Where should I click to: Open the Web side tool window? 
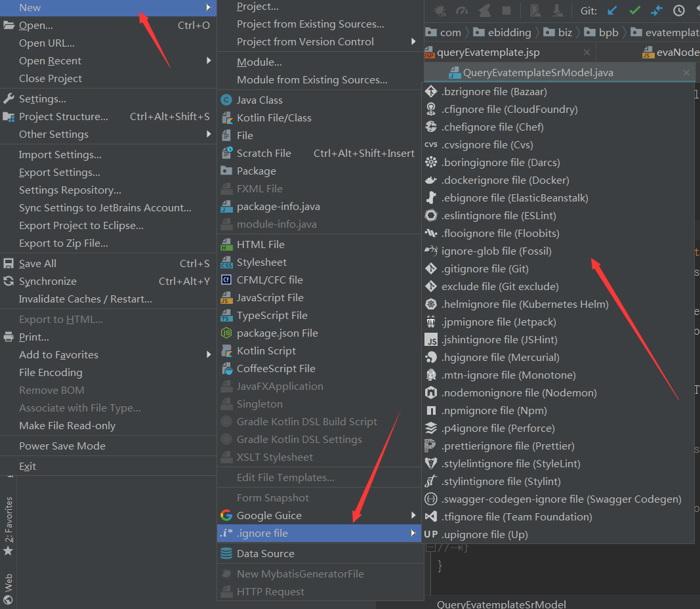point(9,589)
